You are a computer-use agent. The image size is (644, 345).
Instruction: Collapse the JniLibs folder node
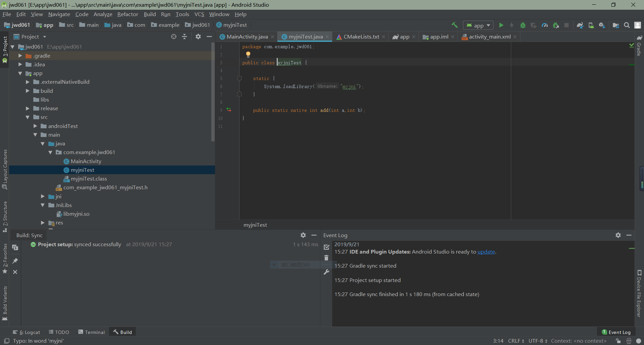click(43, 205)
